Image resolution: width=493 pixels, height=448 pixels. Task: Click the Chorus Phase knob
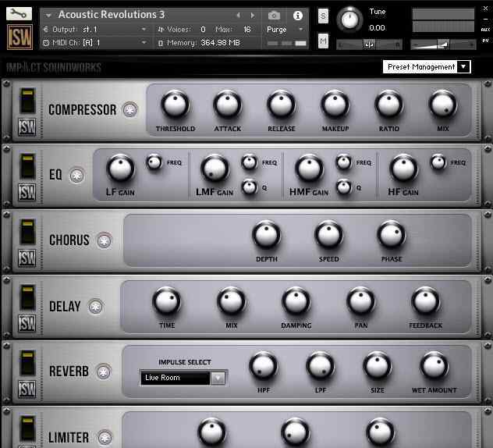coord(392,235)
